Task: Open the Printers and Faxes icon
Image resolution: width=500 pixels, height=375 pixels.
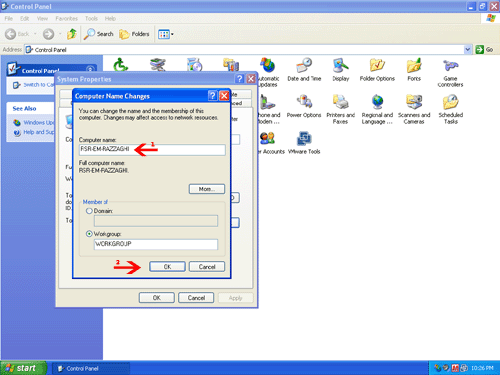Action: [x=340, y=109]
